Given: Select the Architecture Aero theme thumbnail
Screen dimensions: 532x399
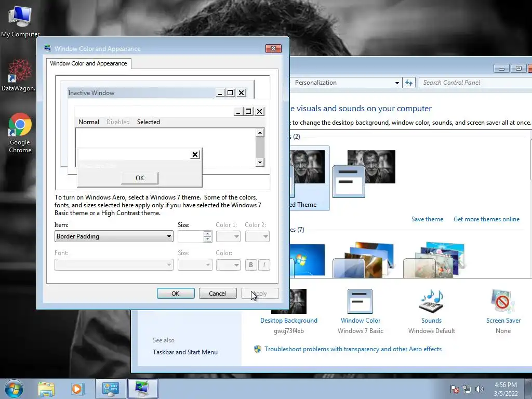Looking at the screenshot, I should click(x=363, y=261).
